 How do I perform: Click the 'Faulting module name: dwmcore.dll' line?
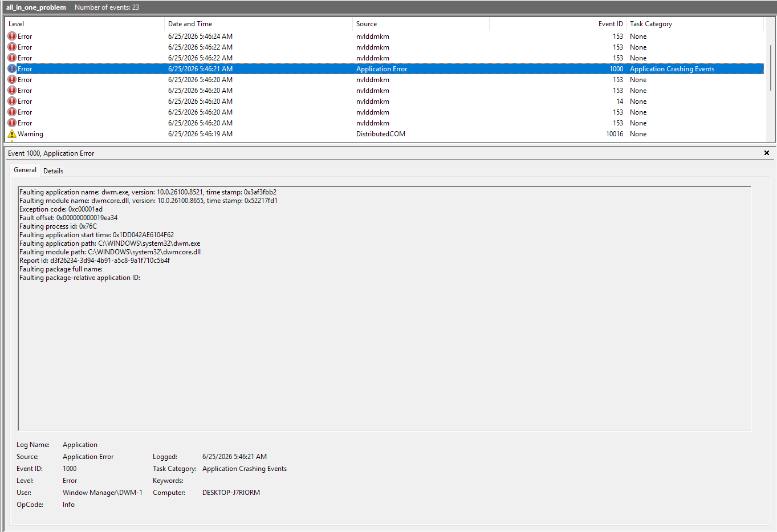point(148,201)
